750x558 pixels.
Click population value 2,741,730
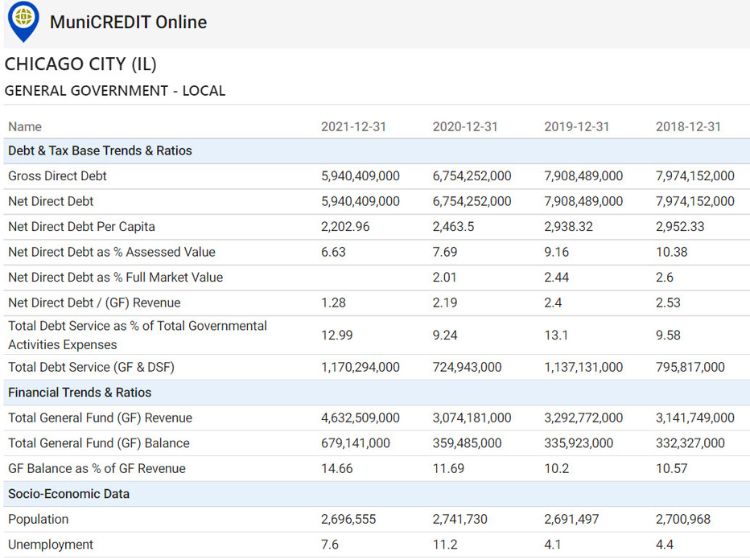tap(460, 519)
